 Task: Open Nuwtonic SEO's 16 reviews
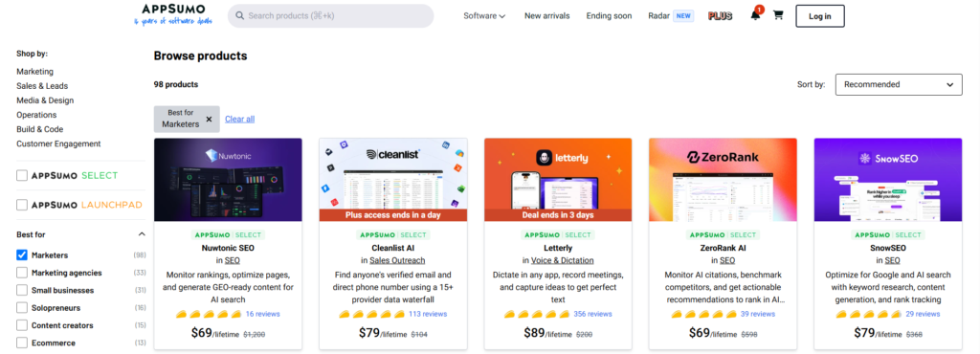coord(262,314)
